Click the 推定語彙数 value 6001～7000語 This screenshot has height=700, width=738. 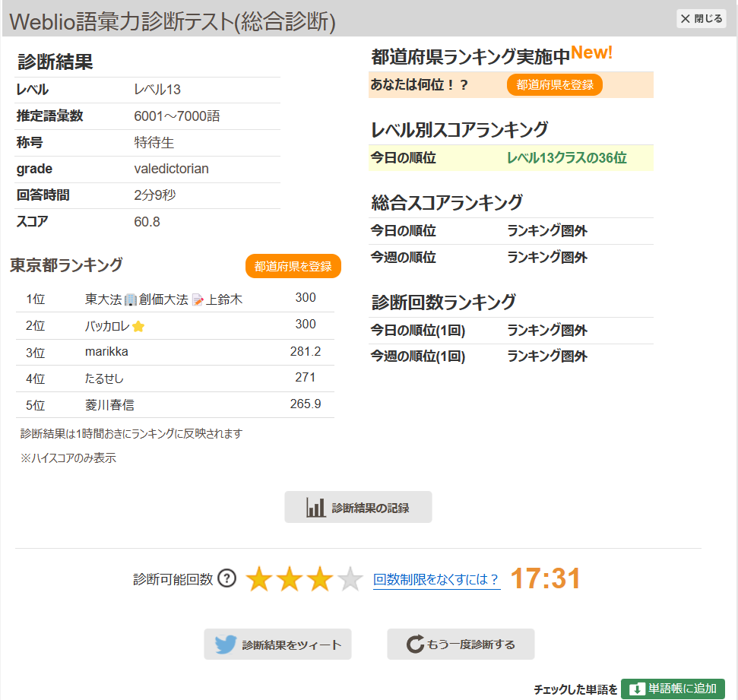(x=177, y=116)
